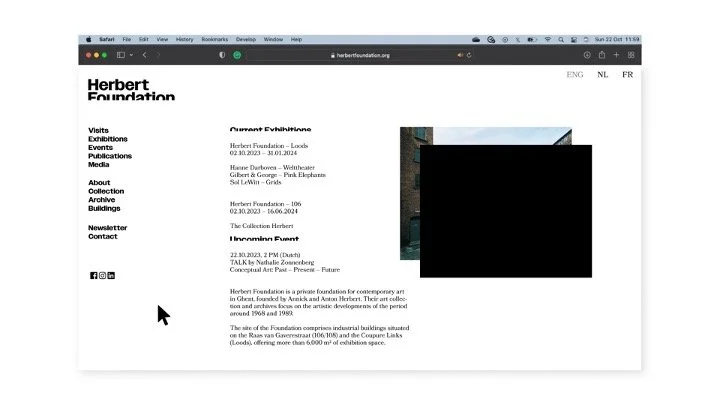Screen dimensions: 720x405
Task: Click Herbert Foundation – 106 exhibition
Action: 265,204
